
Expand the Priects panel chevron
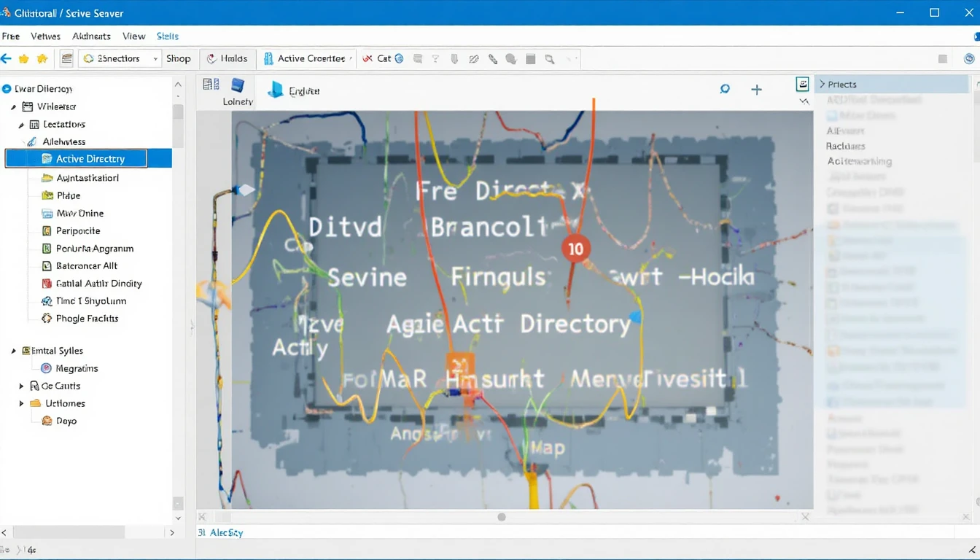point(822,85)
